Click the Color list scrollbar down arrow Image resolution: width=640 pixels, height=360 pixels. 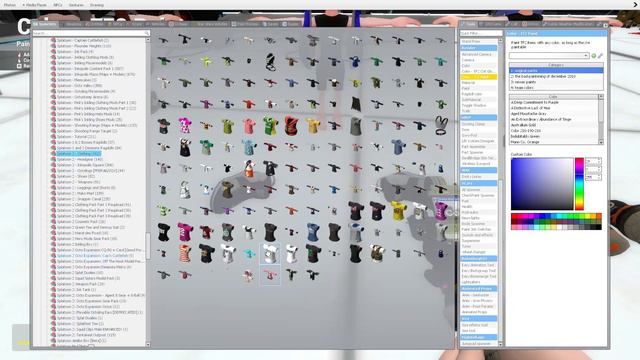[601, 142]
